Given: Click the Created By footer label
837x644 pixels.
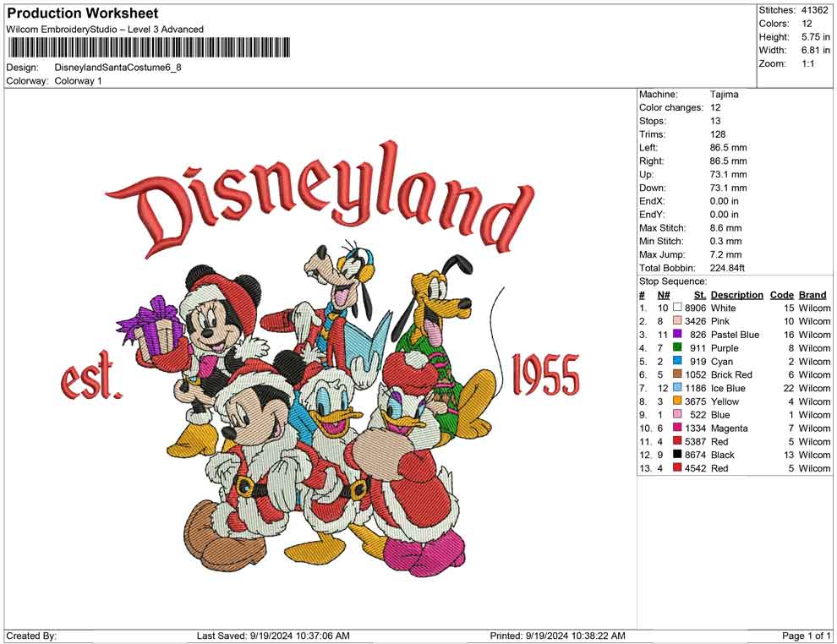Looking at the screenshot, I should [31, 636].
